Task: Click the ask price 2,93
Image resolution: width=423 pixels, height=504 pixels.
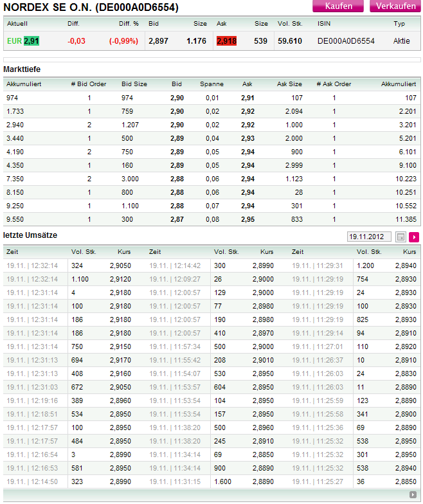Action: pos(248,138)
